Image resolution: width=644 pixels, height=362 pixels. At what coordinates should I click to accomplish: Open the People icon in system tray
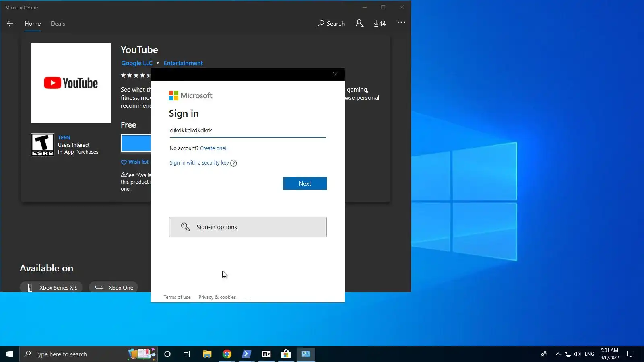[544, 354]
